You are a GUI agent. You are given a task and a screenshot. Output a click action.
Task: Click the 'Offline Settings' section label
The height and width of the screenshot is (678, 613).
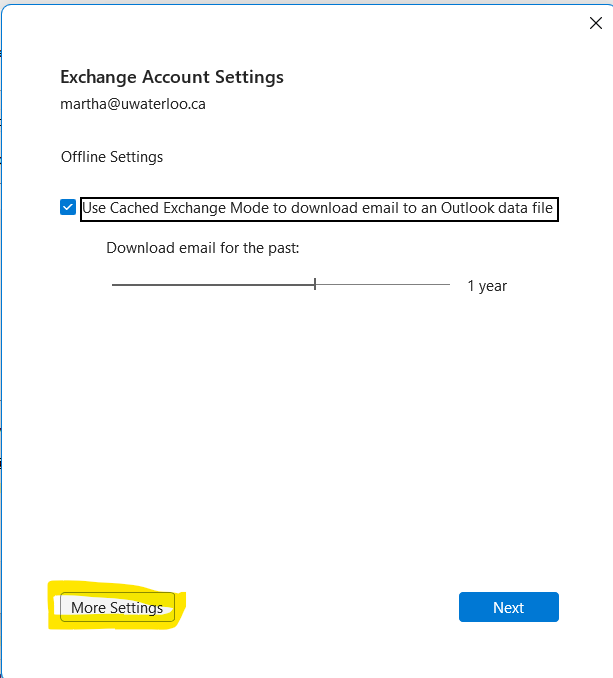point(112,157)
